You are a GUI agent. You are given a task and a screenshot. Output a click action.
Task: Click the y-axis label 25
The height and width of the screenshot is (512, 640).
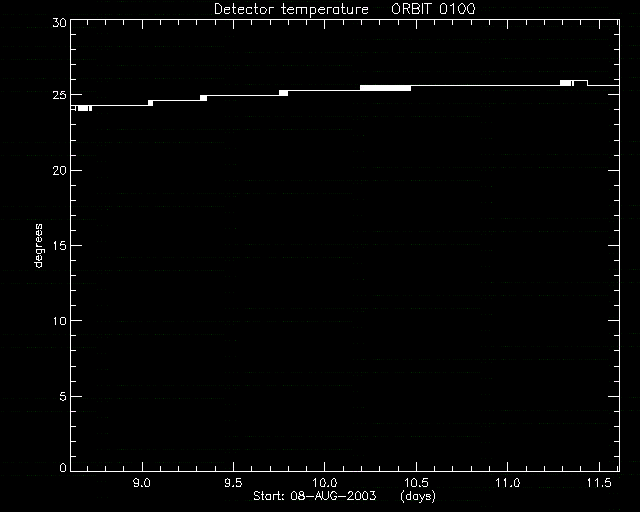59,95
